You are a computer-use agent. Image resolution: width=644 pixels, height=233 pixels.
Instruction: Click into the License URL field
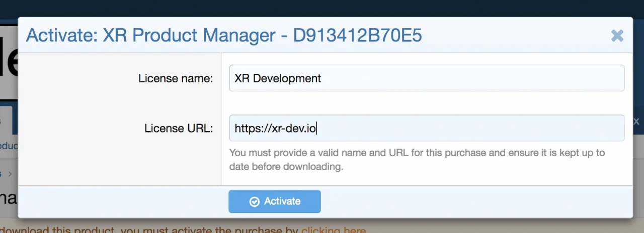tap(426, 129)
